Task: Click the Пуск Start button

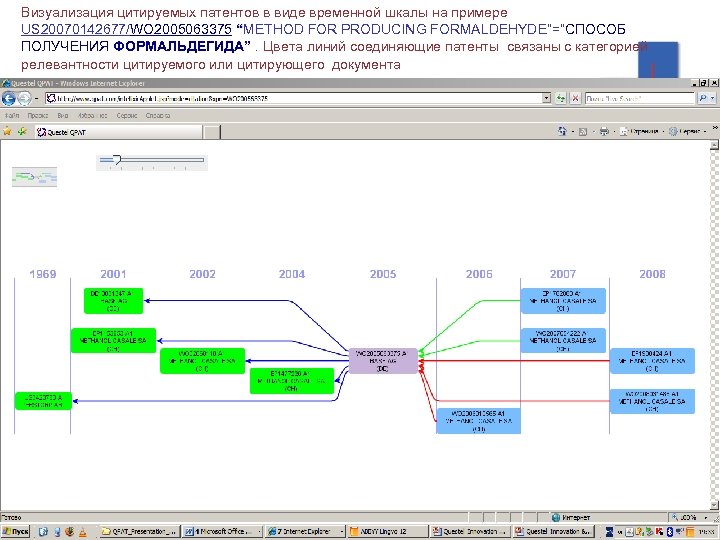Action: click(15, 532)
